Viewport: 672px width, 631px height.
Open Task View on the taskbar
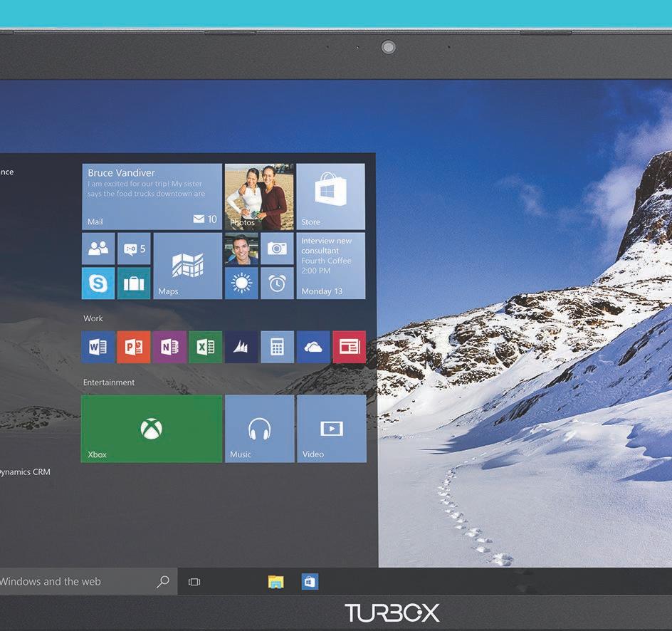[x=194, y=582]
